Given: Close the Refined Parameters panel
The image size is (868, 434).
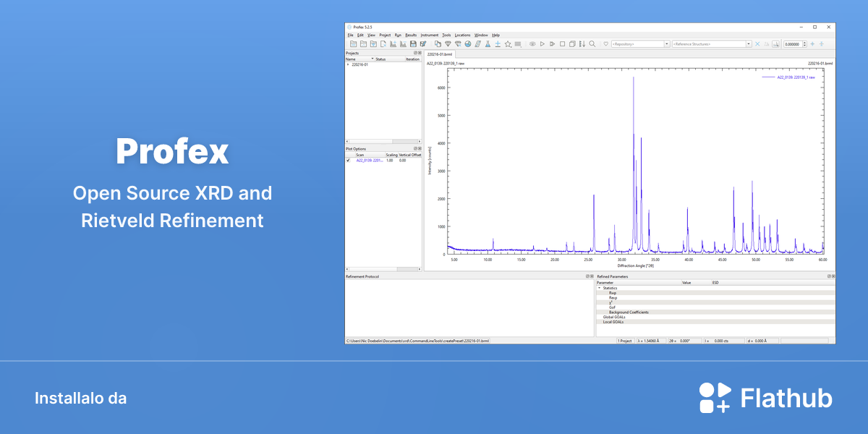Looking at the screenshot, I should coord(832,276).
